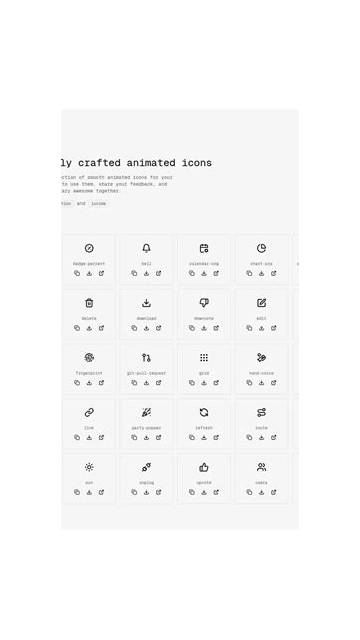Copy the downvote icon code
This screenshot has height=640, width=360.
(x=192, y=328)
